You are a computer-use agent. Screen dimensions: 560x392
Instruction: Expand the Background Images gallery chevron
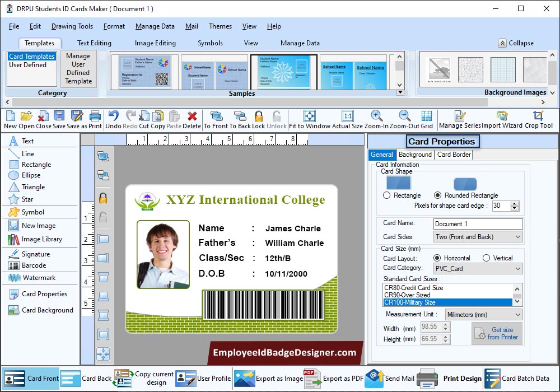[553, 92]
